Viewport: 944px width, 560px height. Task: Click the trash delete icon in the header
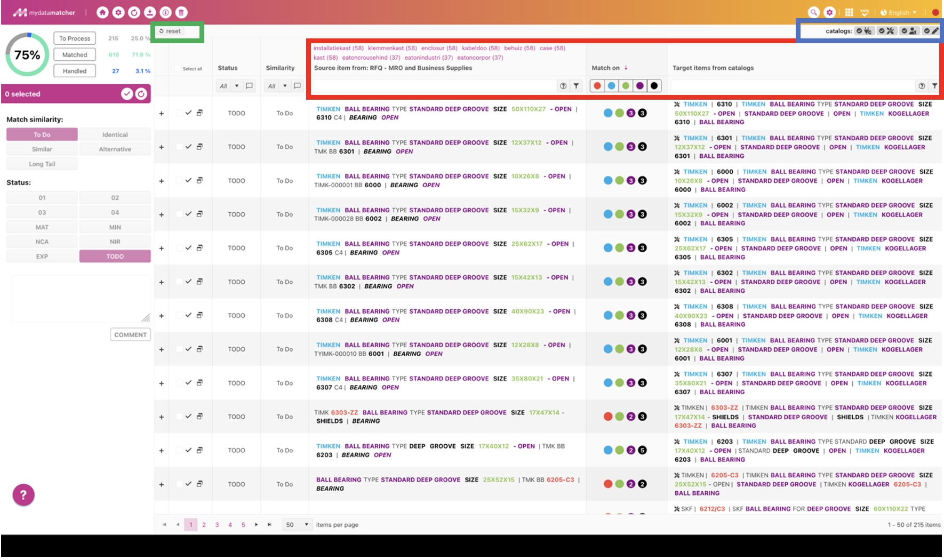coord(181,12)
